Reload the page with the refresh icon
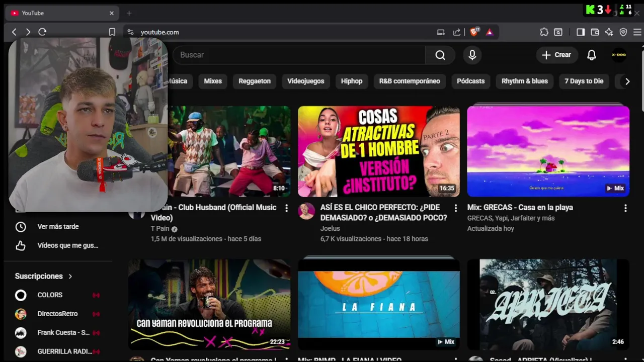Viewport: 644px width, 362px height. (x=42, y=32)
